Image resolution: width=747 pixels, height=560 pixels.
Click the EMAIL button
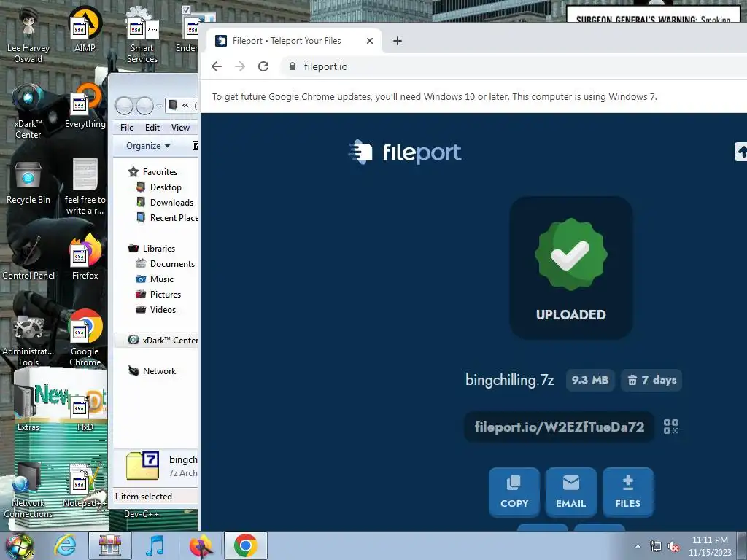coord(570,492)
